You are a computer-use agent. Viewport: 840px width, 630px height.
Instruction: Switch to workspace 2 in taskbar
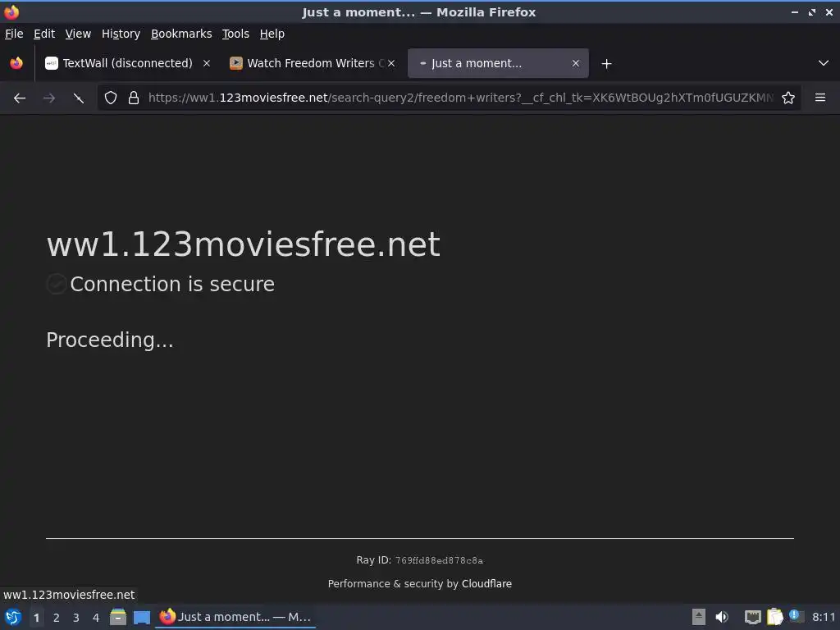pyautogui.click(x=57, y=618)
